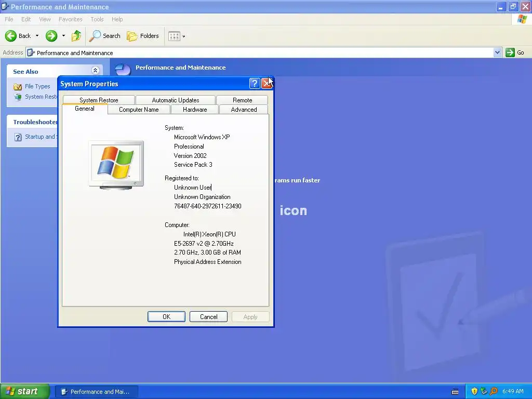
Task: Click the System Properties help question button
Action: [x=255, y=84]
